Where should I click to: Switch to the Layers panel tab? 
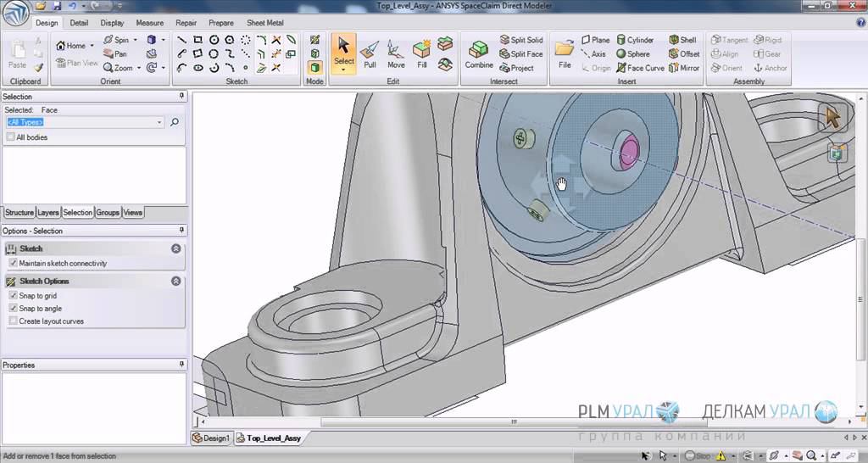(48, 212)
